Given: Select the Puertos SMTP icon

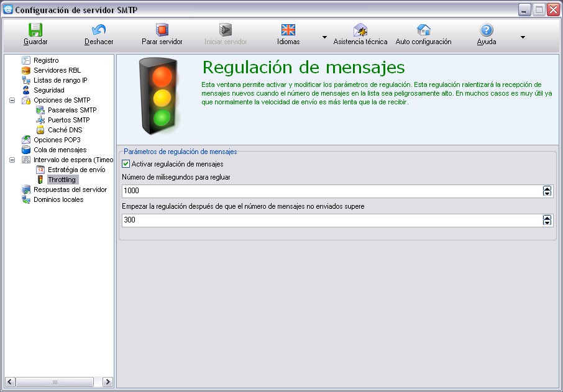Looking at the screenshot, I should point(40,120).
